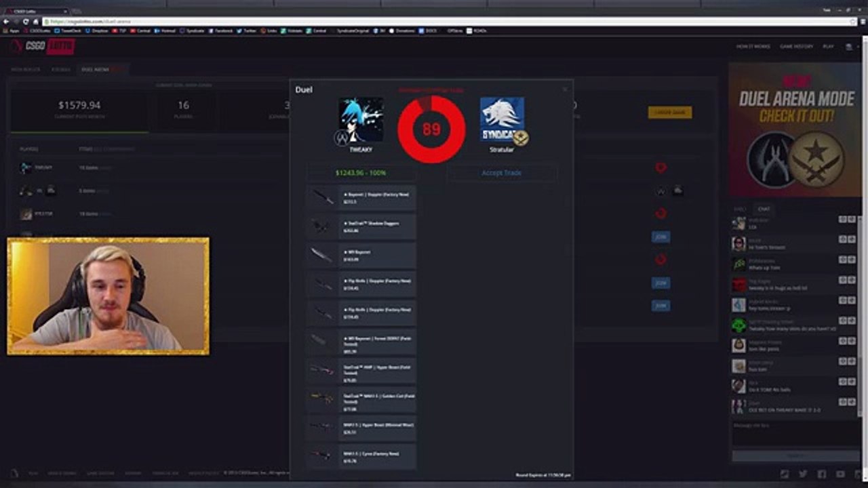
Task: Open the Play menu item
Action: tap(828, 47)
